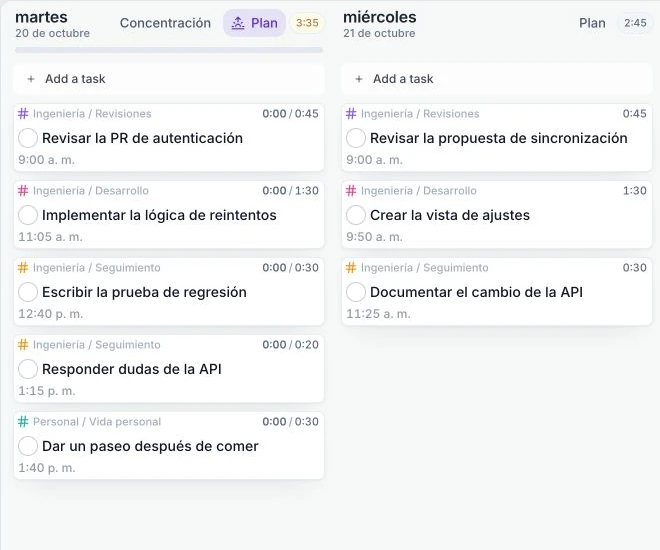Image resolution: width=660 pixels, height=550 pixels.
Task: Open the martes 20 de octubre header
Action: point(53,24)
